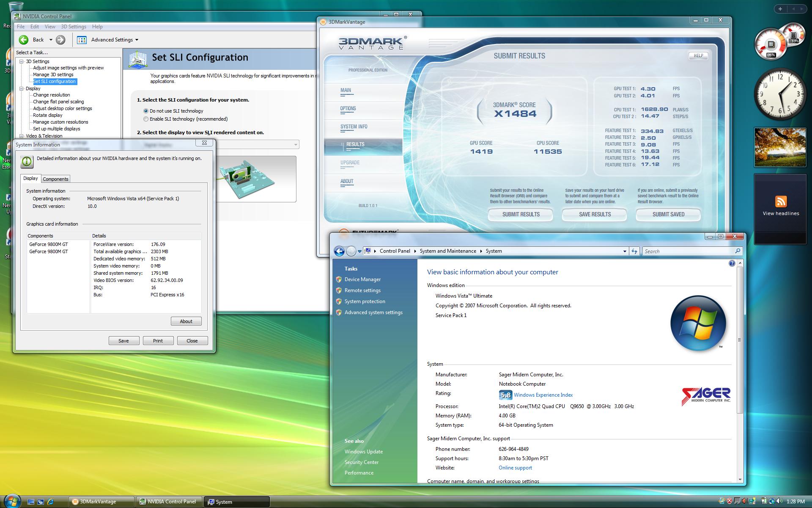Click the HELP button in 3DMark Vantage
Image resolution: width=812 pixels, height=508 pixels.
pos(698,55)
